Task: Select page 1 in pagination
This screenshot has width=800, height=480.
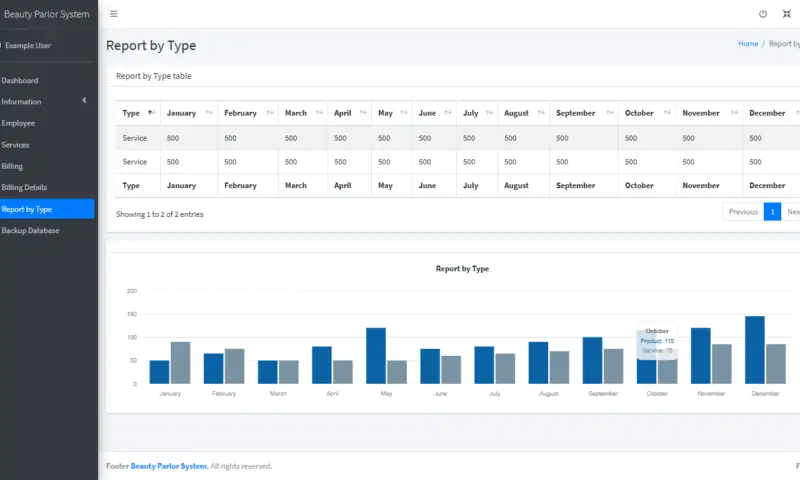Action: [x=772, y=212]
